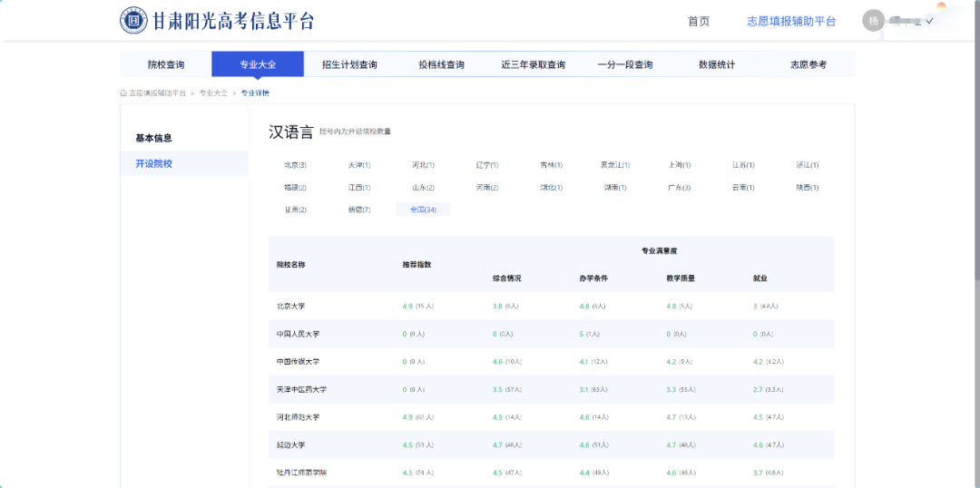Select the 全国(34) region filter
Screen dimensions: 980x488
[x=423, y=210]
